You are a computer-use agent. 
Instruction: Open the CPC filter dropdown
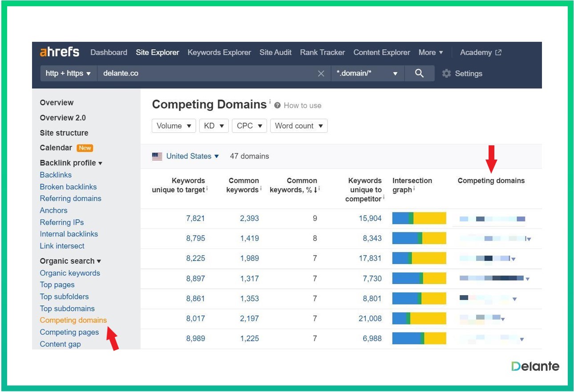[x=249, y=126]
